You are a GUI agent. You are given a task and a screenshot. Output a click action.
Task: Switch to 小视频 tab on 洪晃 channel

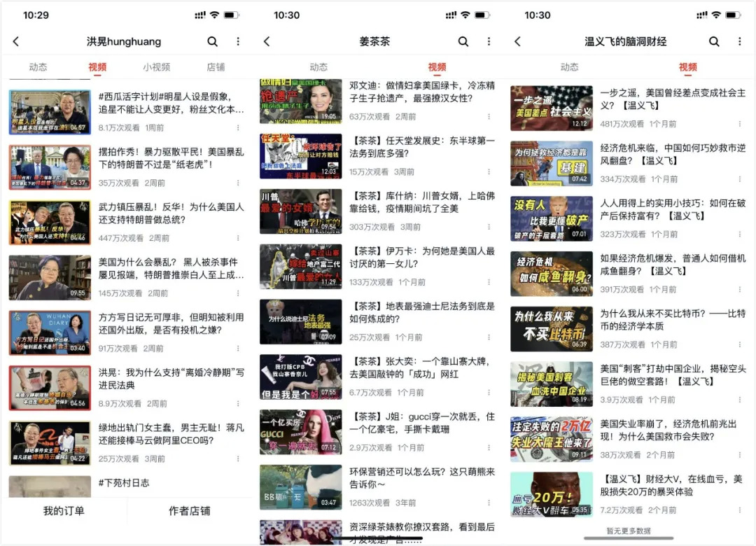coord(156,67)
